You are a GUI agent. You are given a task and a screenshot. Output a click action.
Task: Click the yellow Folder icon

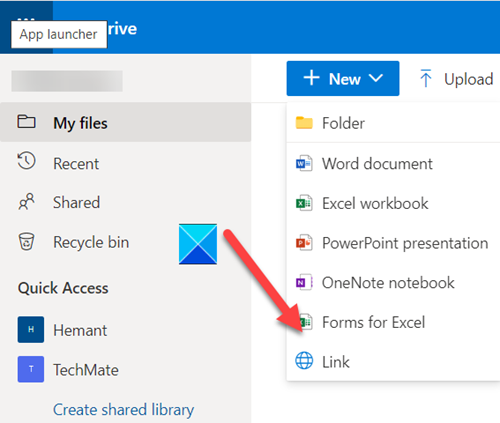click(304, 123)
